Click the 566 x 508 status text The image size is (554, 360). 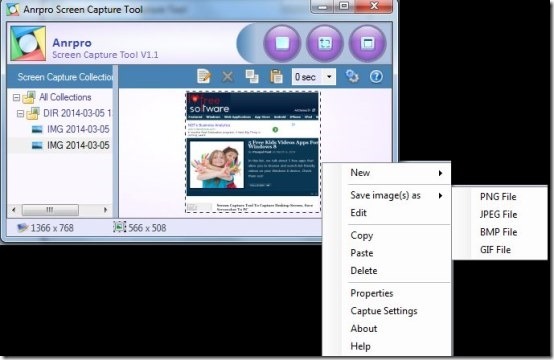coord(147,228)
